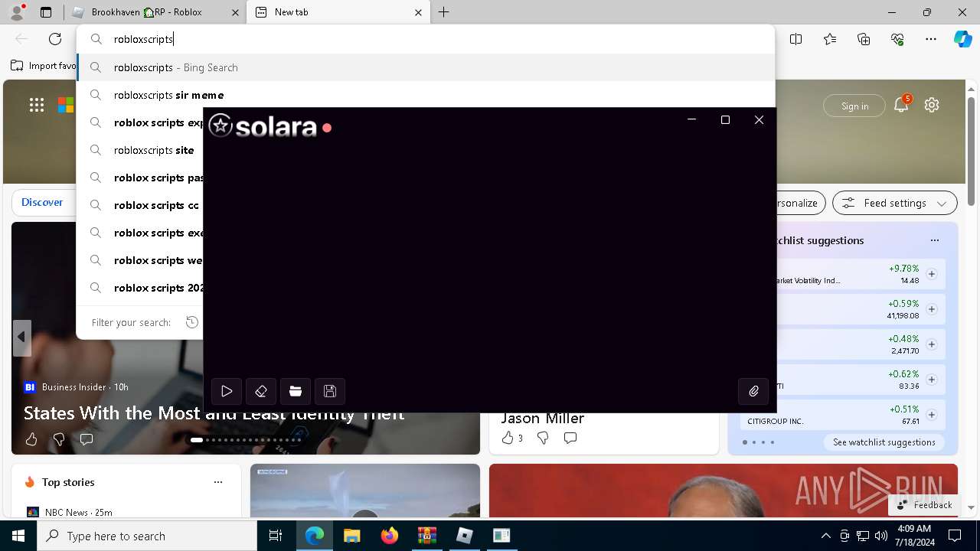
Task: Add CITIGROUP INC. to watchlist
Action: [932, 415]
